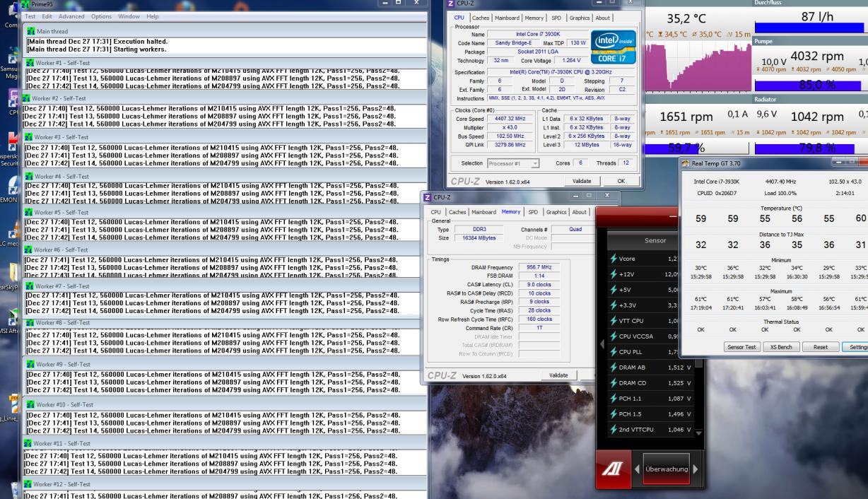Switch to SPD tab in CPU-Z memory window
Image resolution: width=868 pixels, height=499 pixels.
point(532,212)
